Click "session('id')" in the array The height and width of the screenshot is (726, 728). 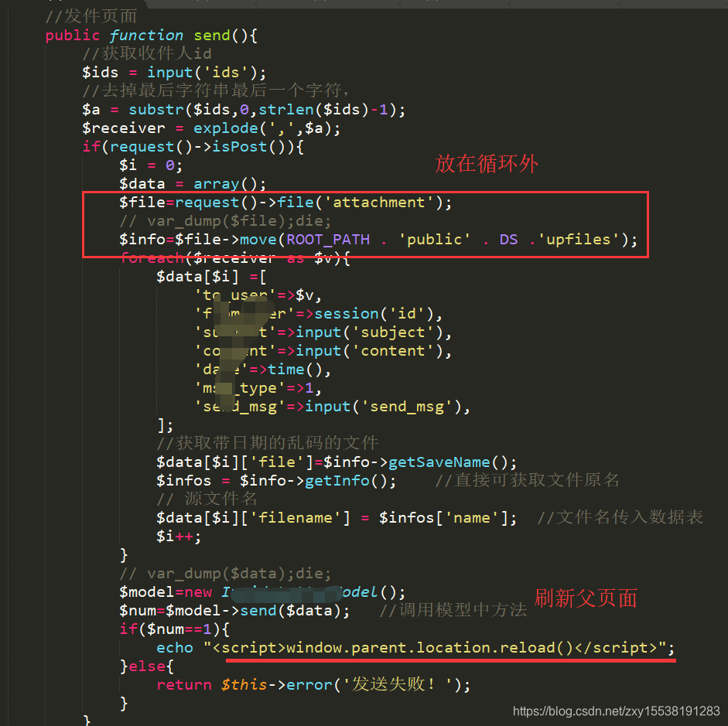click(x=374, y=314)
